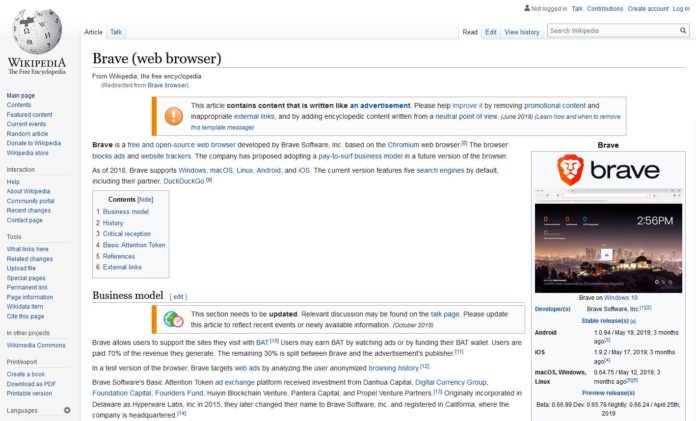Open Contact page link

point(24,220)
